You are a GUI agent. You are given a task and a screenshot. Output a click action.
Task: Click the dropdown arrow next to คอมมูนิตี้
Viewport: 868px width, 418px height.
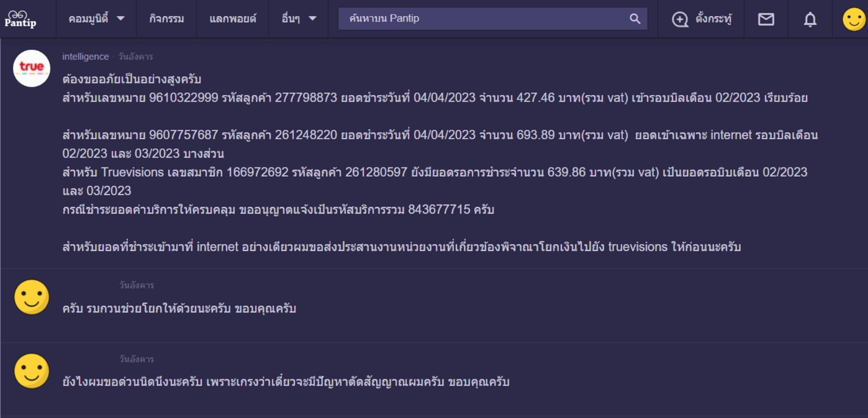click(x=120, y=19)
